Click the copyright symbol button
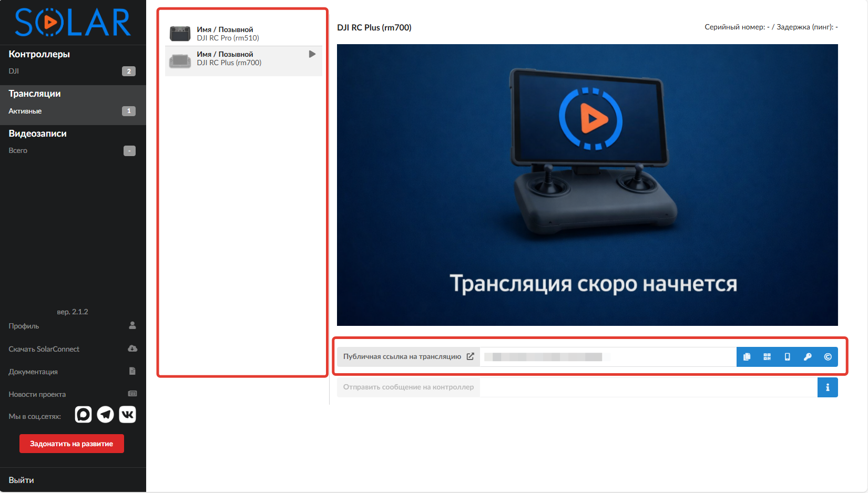This screenshot has height=493, width=868. tap(828, 357)
